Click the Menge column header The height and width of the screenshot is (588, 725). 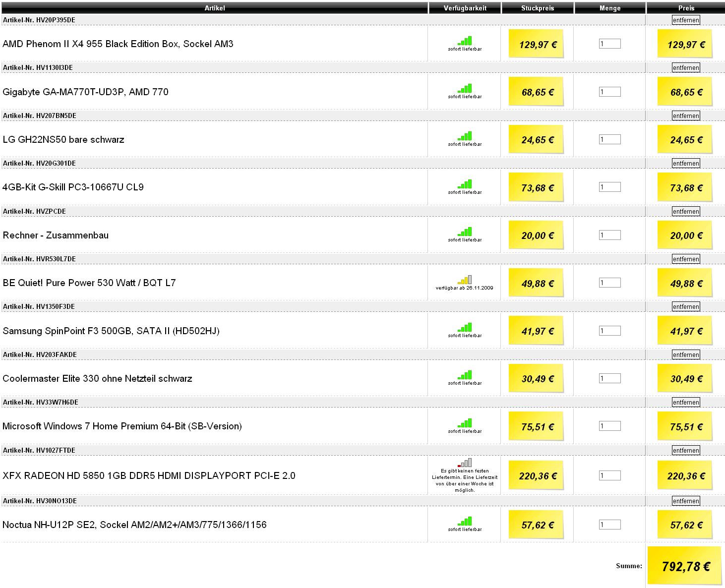click(610, 8)
